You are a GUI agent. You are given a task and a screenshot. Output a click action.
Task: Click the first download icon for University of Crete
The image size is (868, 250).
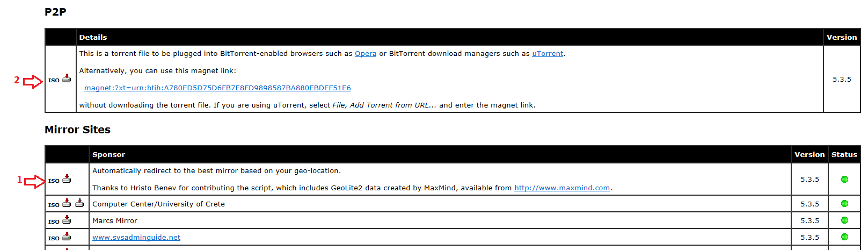67,203
